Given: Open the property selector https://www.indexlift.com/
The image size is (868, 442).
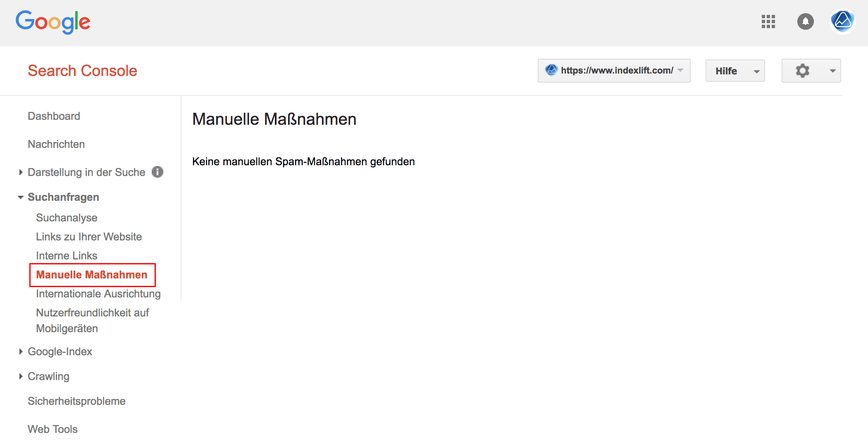Looking at the screenshot, I should (x=614, y=71).
